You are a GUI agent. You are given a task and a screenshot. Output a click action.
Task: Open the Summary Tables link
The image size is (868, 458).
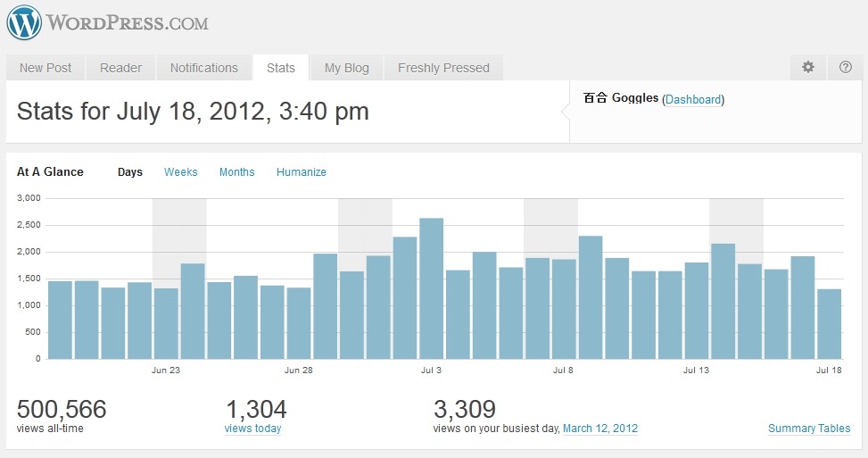[808, 429]
